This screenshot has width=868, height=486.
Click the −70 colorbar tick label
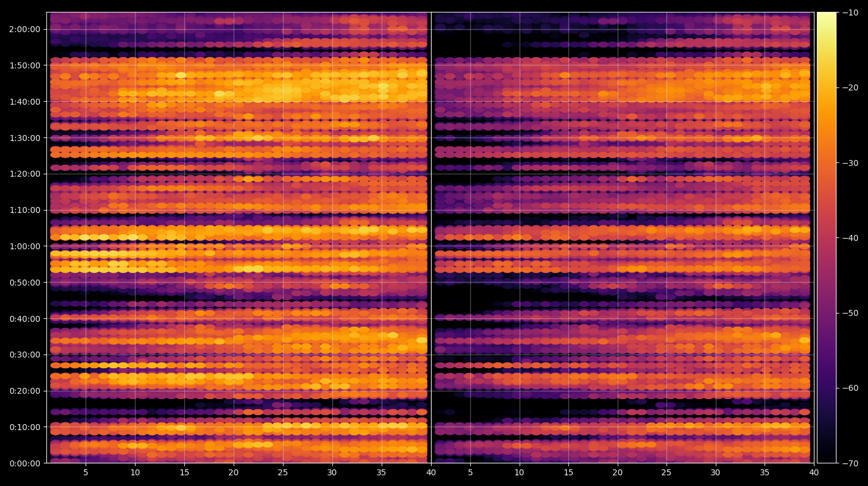click(x=850, y=463)
